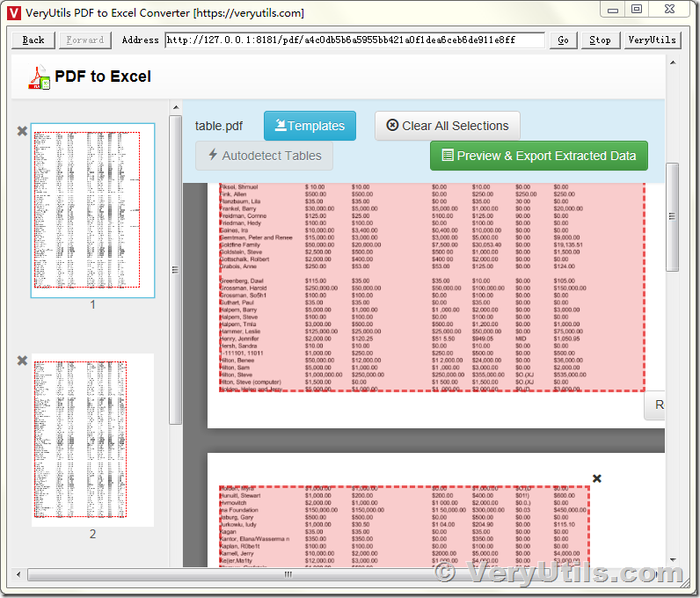
Task: Minimize the VeryUtils window
Action: 613,9
